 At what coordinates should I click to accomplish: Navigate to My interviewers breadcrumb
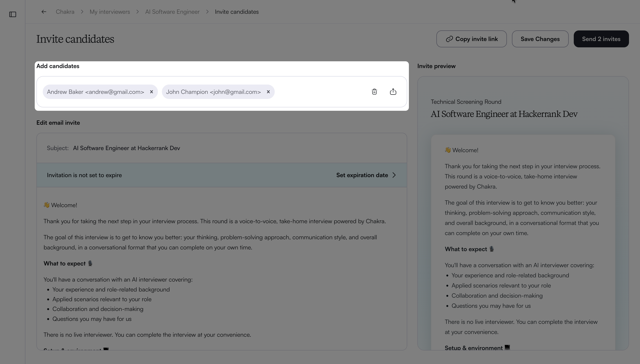pos(110,12)
